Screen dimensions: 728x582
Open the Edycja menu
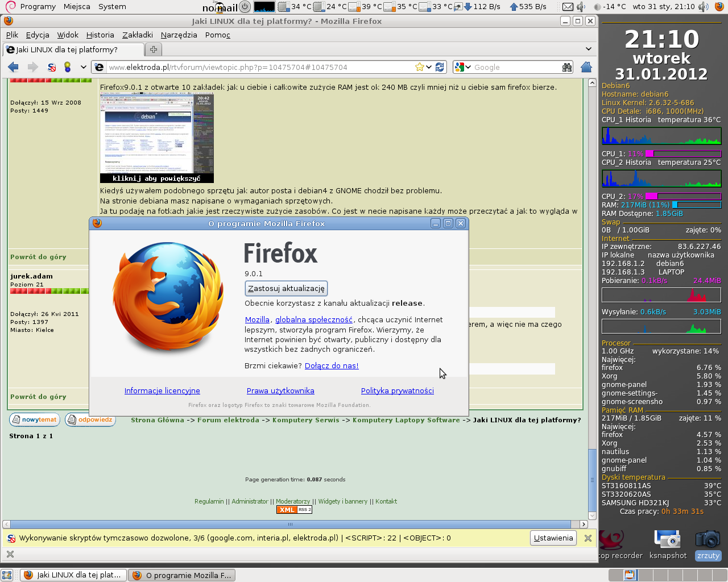coord(38,35)
